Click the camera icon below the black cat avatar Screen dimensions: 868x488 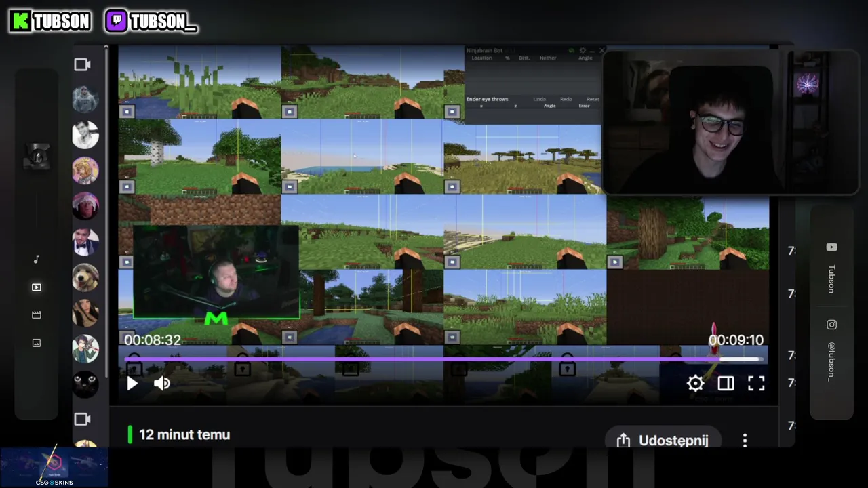point(82,419)
